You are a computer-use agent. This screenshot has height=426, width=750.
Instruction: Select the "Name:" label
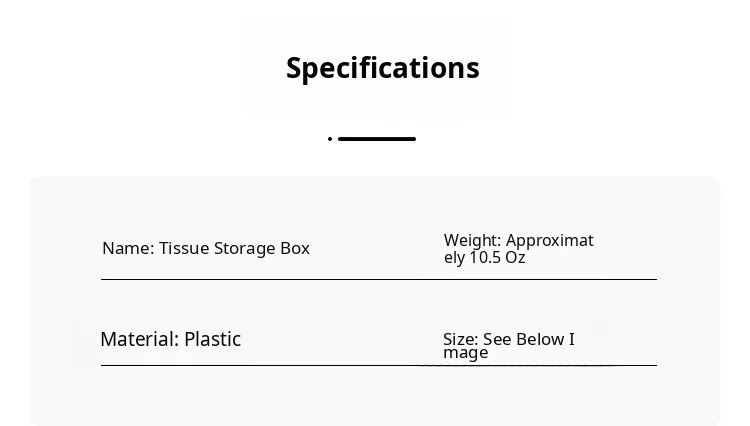coord(127,248)
